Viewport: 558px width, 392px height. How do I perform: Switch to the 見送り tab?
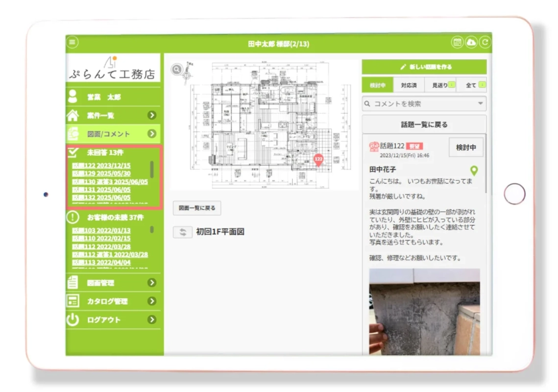tap(440, 85)
